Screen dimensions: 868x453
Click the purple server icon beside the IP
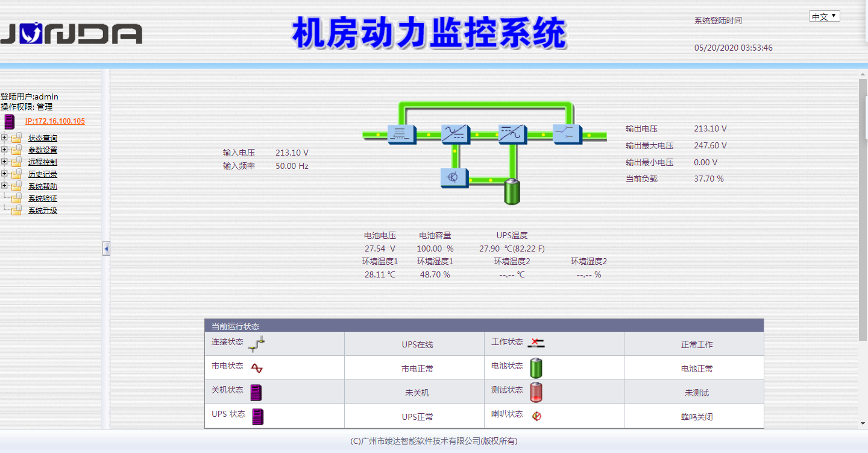tap(8, 121)
